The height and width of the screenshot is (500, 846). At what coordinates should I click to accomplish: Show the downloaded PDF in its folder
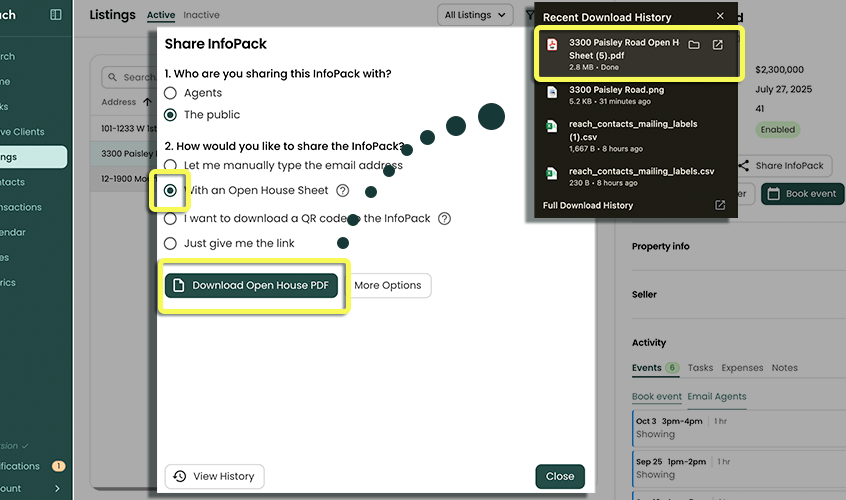coord(694,45)
